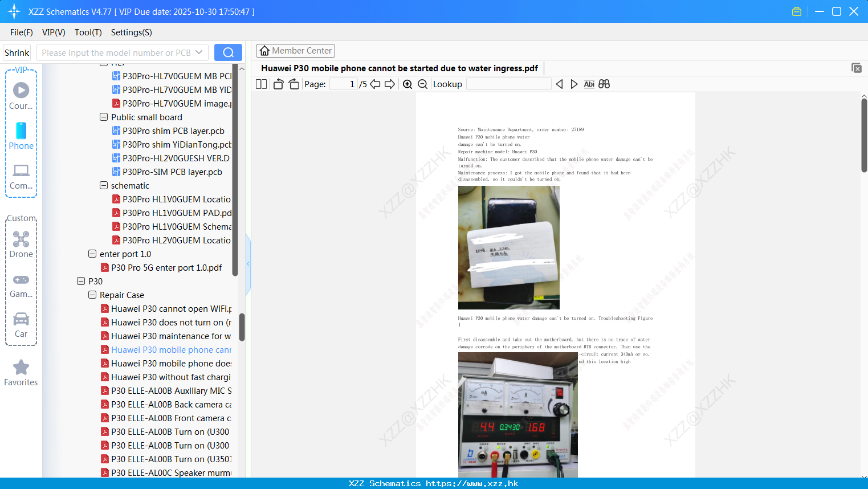
Task: Open the Computer category in sidebar
Action: [21, 176]
